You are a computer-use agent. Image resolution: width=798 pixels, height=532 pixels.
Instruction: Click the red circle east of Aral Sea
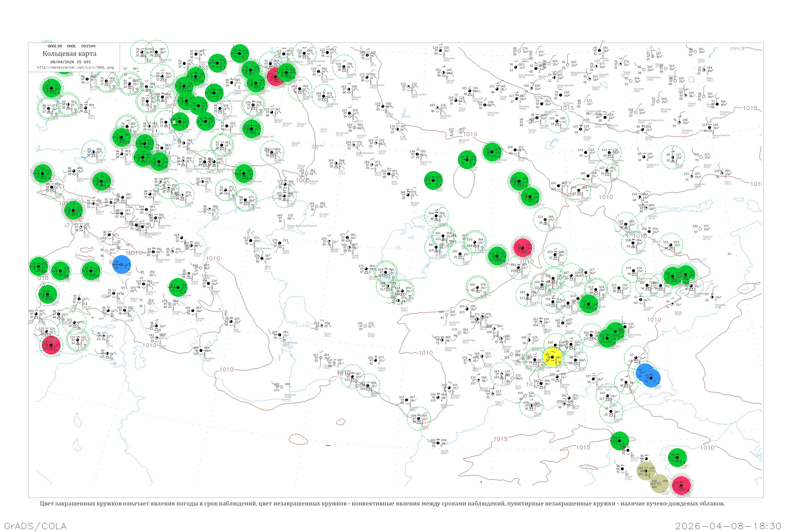pyautogui.click(x=522, y=248)
